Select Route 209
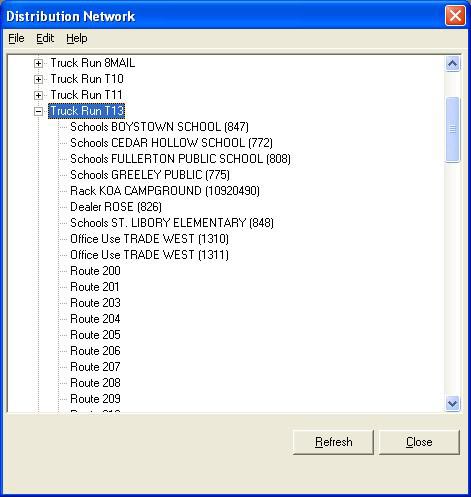471x497 pixels. (95, 399)
